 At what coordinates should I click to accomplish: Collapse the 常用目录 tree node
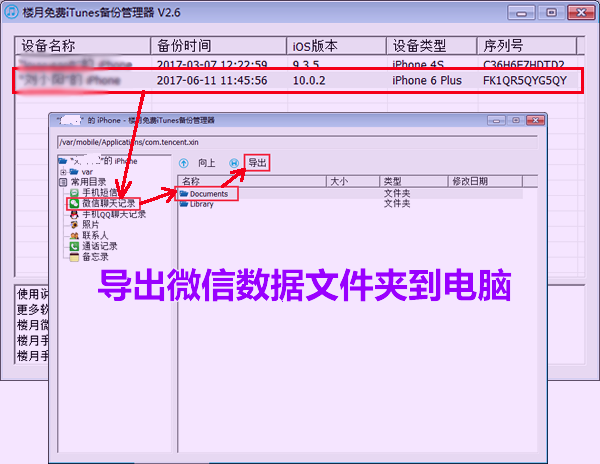pos(64,182)
